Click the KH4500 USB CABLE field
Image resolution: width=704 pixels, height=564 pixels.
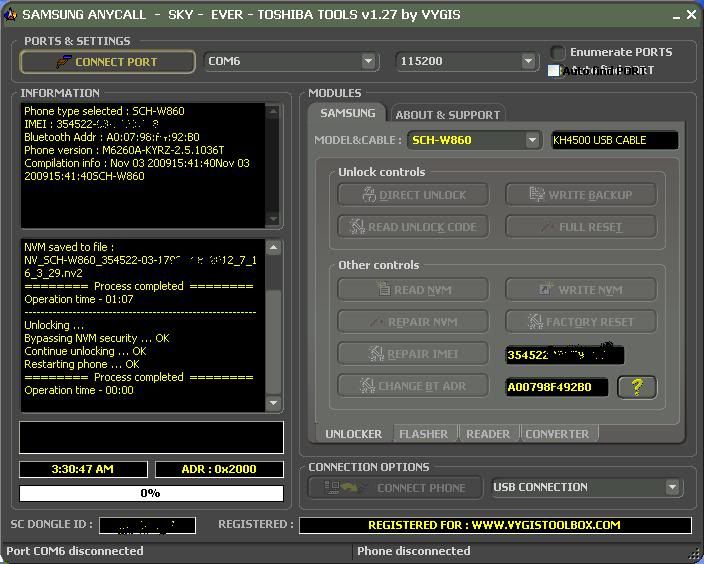point(614,140)
